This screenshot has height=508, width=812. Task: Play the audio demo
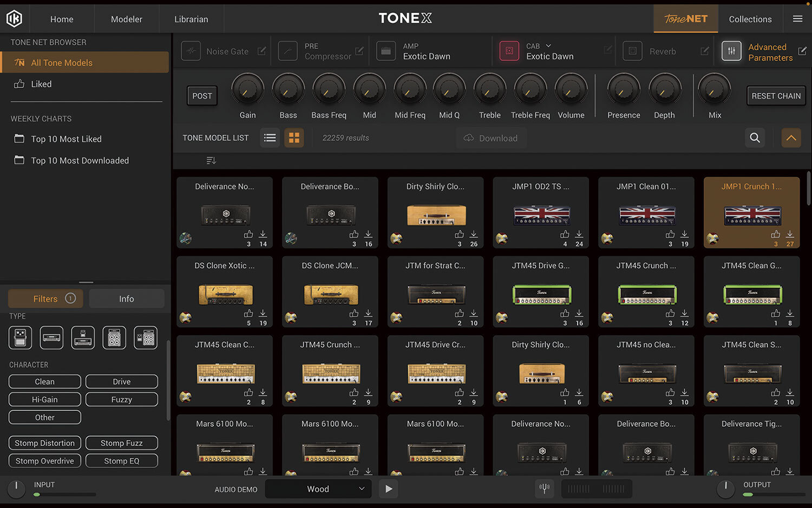click(x=388, y=489)
